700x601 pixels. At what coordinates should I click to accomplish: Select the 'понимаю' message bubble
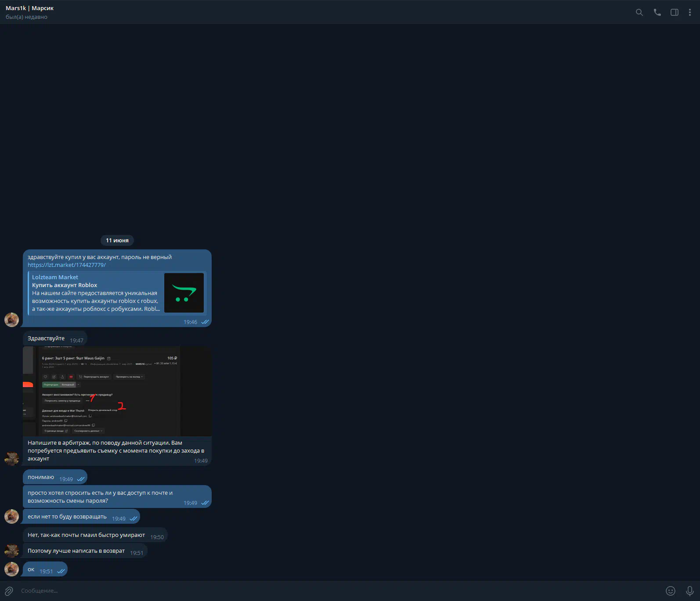pyautogui.click(x=55, y=477)
